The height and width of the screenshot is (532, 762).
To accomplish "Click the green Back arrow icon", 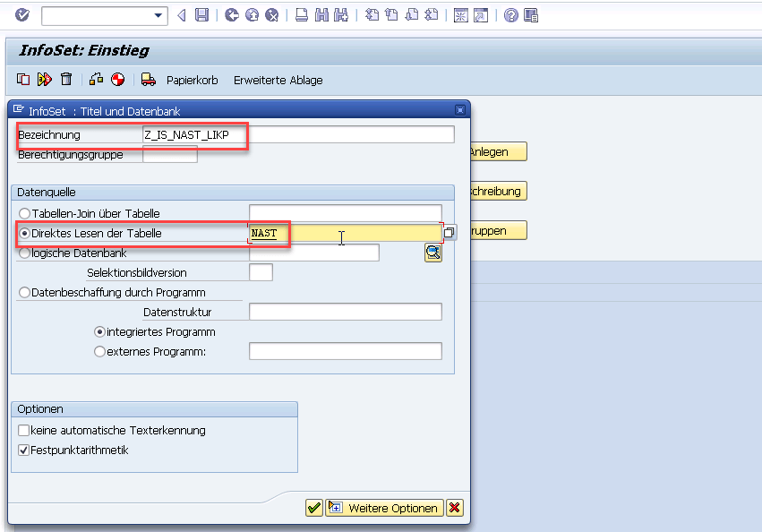I will point(232,14).
